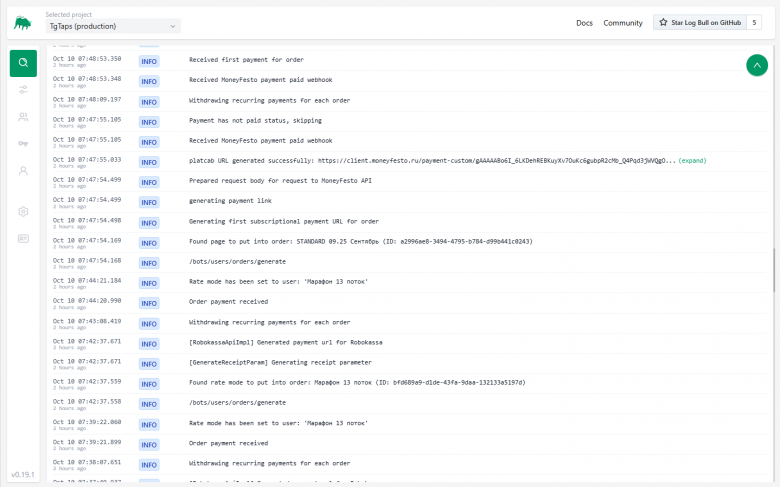Expand the truncated platcab URL log message
The width and height of the screenshot is (780, 487).
[x=692, y=160]
